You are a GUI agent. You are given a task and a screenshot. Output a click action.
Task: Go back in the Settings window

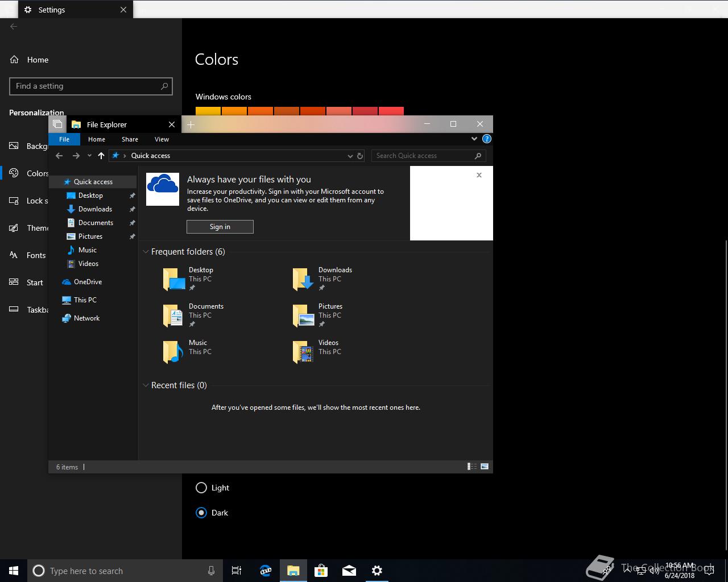14,26
